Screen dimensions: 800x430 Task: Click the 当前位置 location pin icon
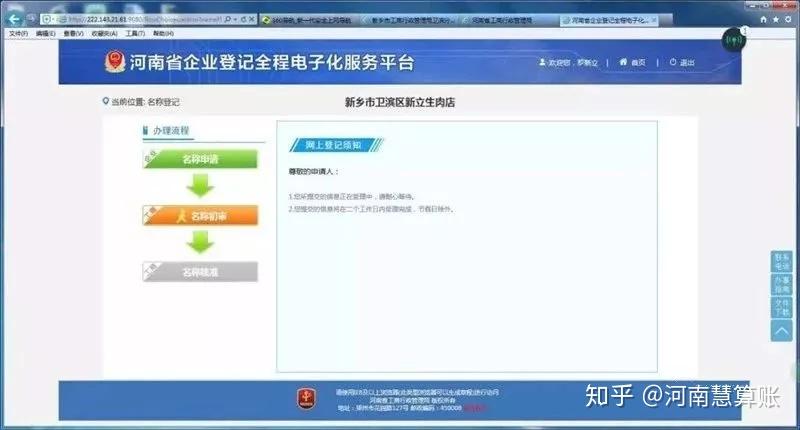pyautogui.click(x=106, y=102)
